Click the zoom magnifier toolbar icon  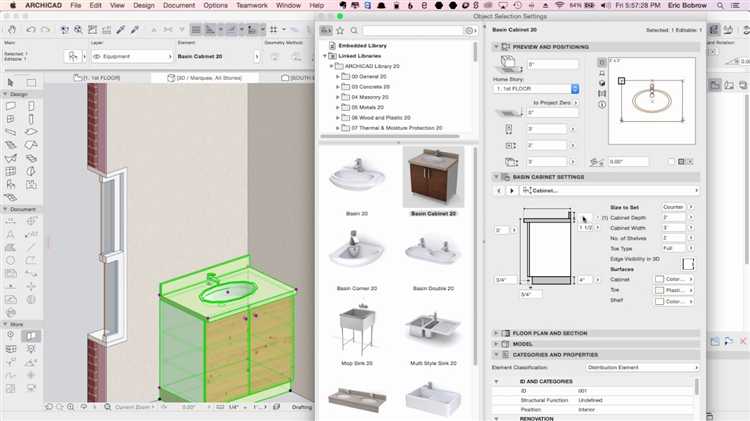point(78,30)
